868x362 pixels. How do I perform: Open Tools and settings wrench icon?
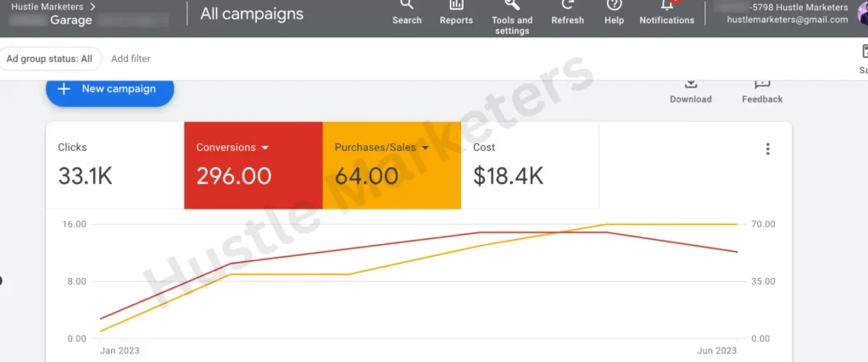[512, 5]
